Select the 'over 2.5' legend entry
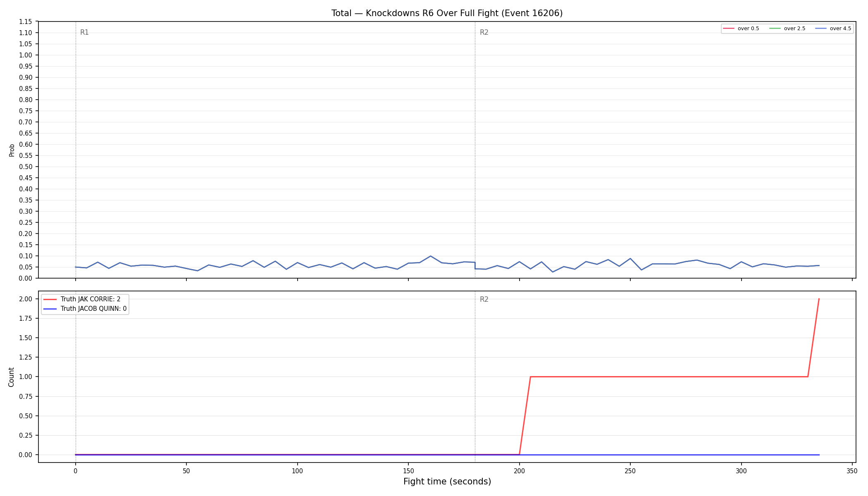Viewport: 868px width, 496px height. tap(787, 29)
